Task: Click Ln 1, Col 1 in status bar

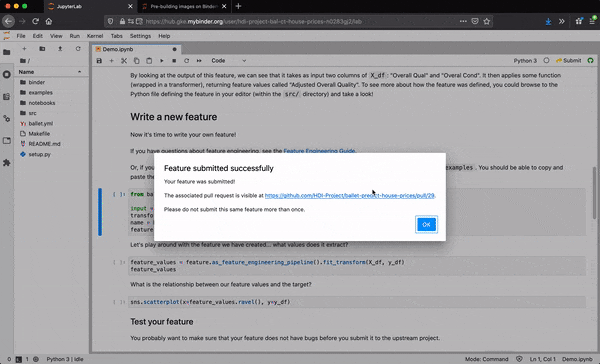Action: (542, 359)
